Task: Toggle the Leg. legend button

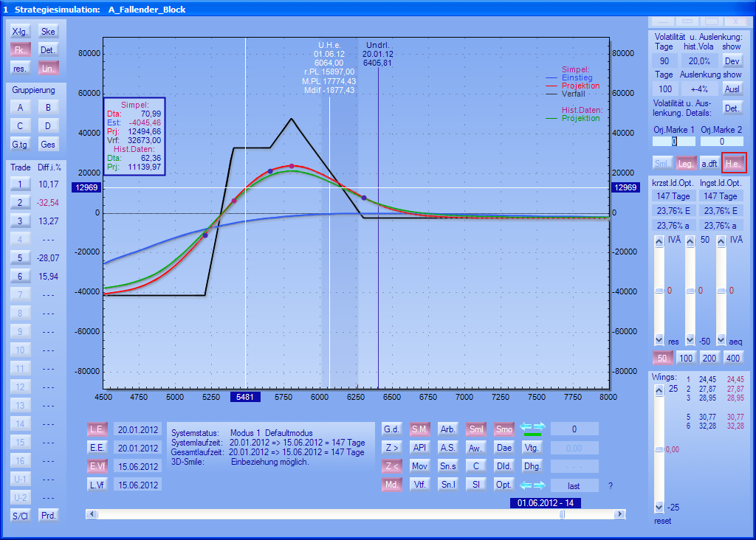Action: (x=686, y=163)
